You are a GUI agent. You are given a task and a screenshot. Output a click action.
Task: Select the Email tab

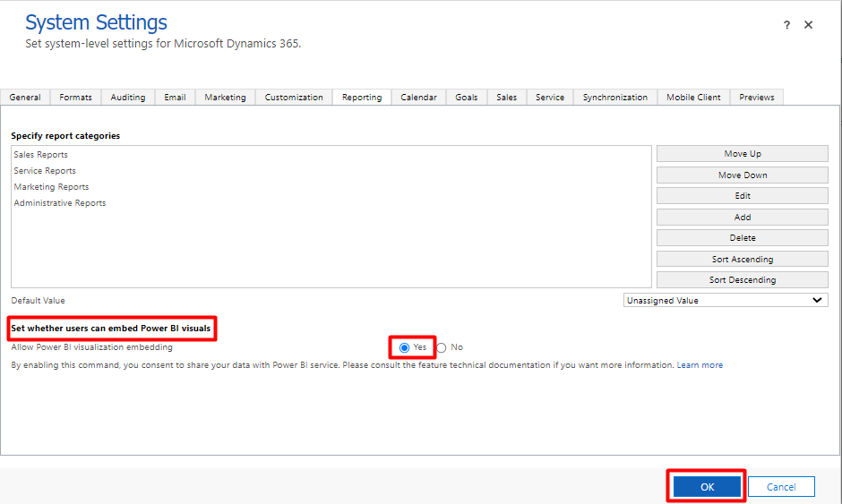coord(175,98)
